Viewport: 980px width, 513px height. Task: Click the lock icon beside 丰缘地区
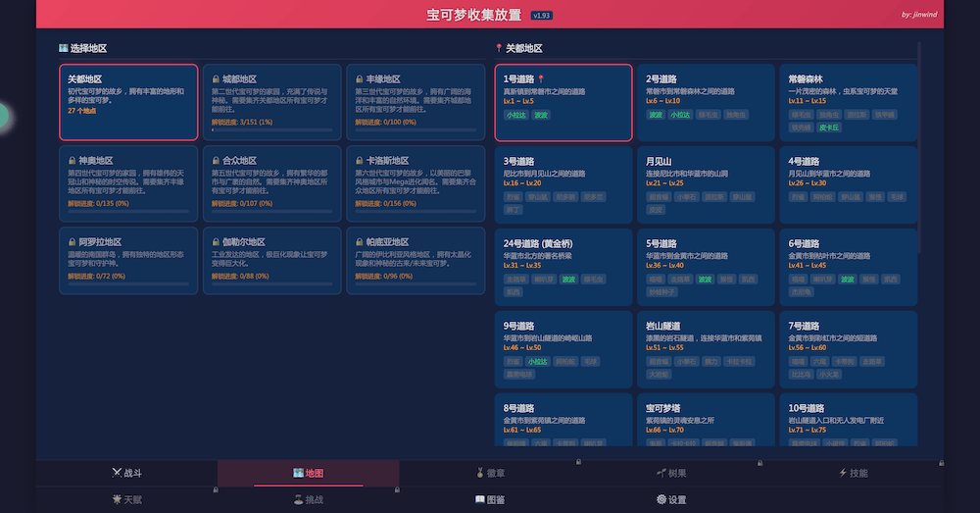359,79
